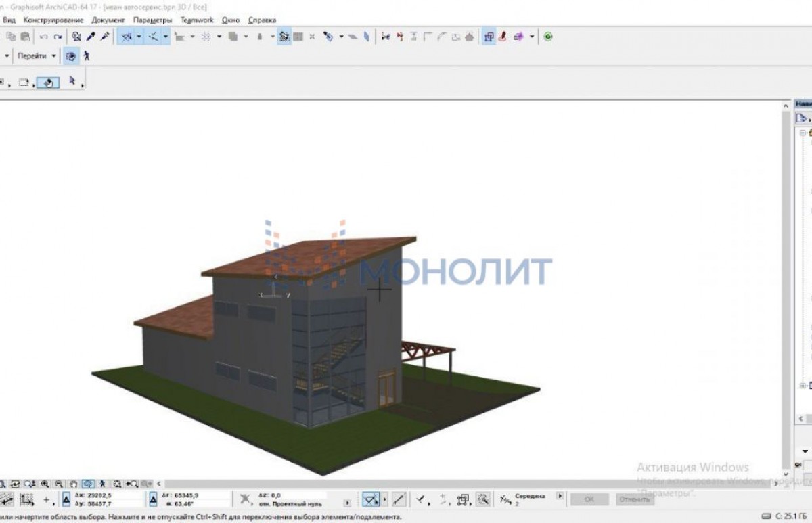Click the house-shaped roof icon
The height and width of the screenshot is (523, 812).
(469, 37)
